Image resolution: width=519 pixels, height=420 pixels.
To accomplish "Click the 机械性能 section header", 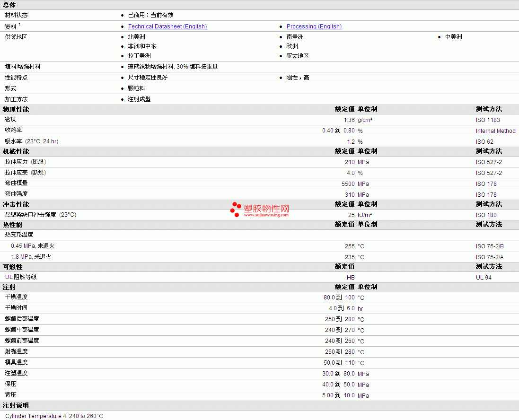I will coord(16,151).
